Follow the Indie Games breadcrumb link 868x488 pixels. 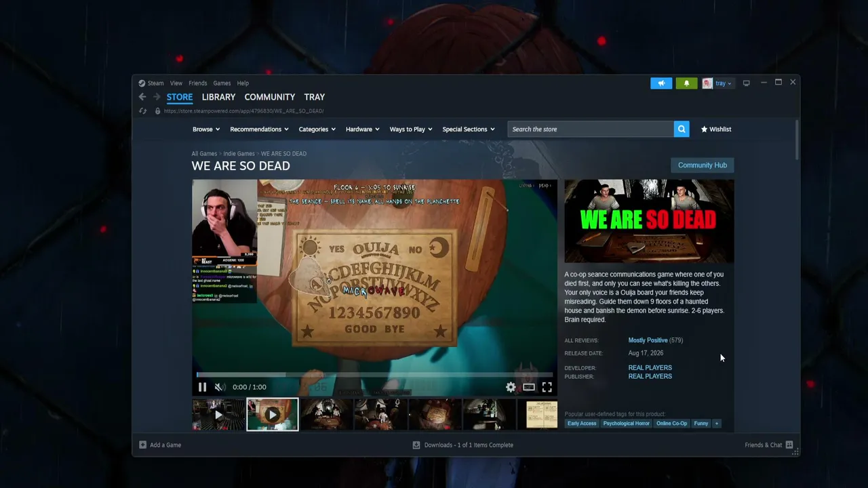pos(239,154)
